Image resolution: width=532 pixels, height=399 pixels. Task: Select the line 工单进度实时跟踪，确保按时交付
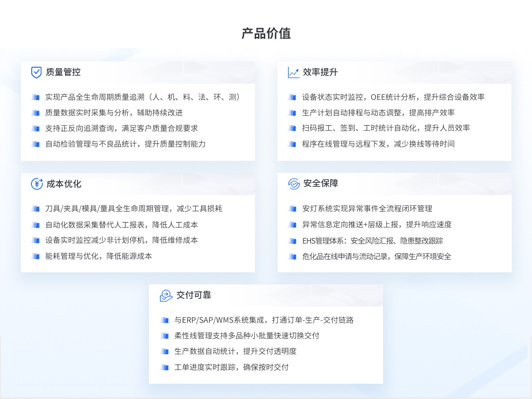pyautogui.click(x=232, y=367)
